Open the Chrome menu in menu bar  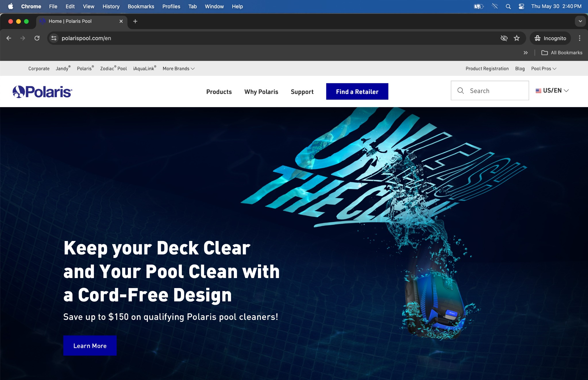pos(31,6)
